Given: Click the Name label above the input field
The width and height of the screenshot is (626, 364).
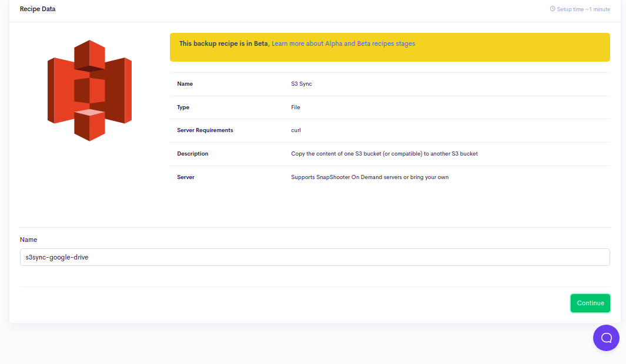Looking at the screenshot, I should click(28, 240).
